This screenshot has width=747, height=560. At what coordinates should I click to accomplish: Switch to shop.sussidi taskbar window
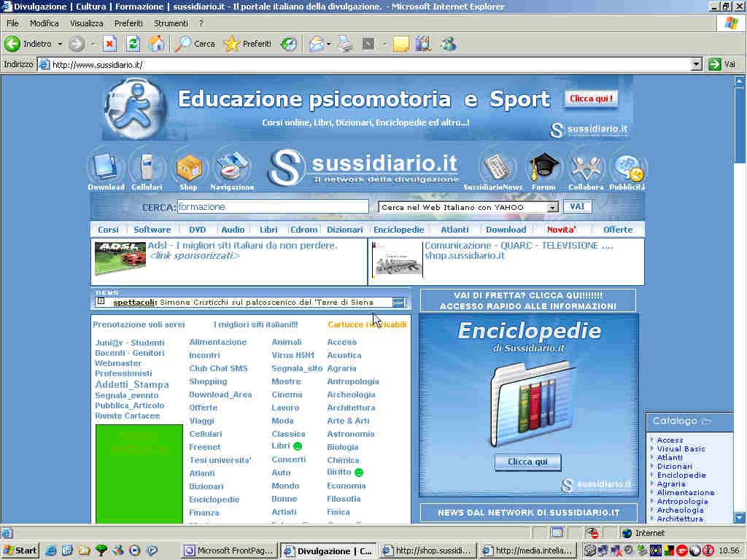[427, 551]
